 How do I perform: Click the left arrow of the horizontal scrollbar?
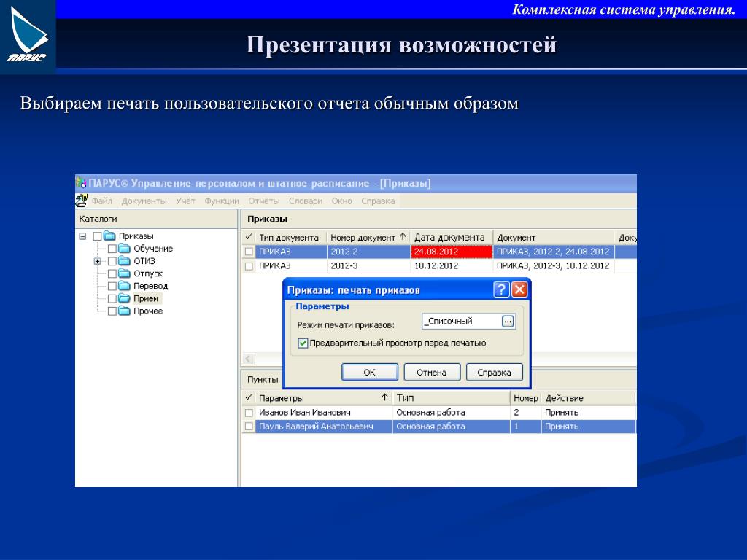point(249,359)
